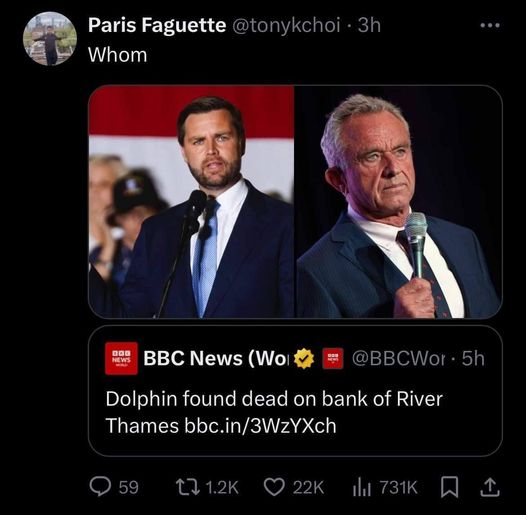Open the bbc.in/3WzYXch link
The width and height of the screenshot is (526, 515).
click(260, 425)
